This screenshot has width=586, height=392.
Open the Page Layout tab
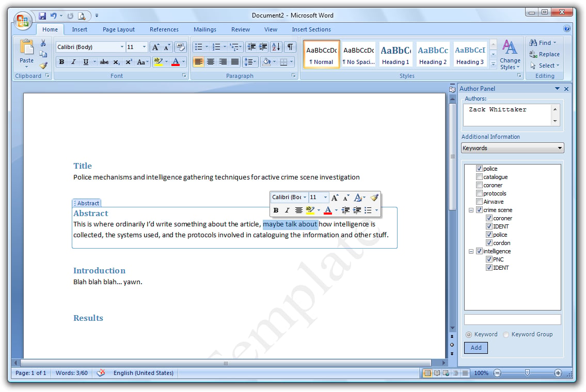pos(118,29)
